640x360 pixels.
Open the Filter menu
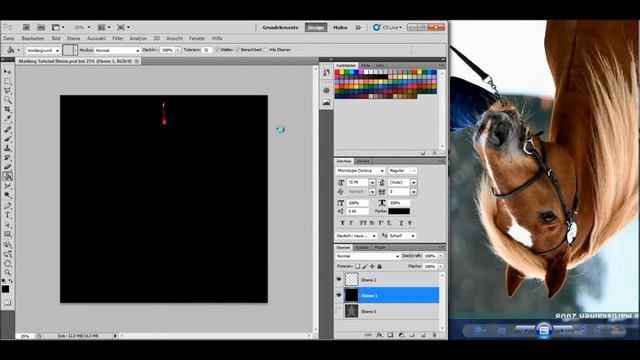(x=118, y=38)
